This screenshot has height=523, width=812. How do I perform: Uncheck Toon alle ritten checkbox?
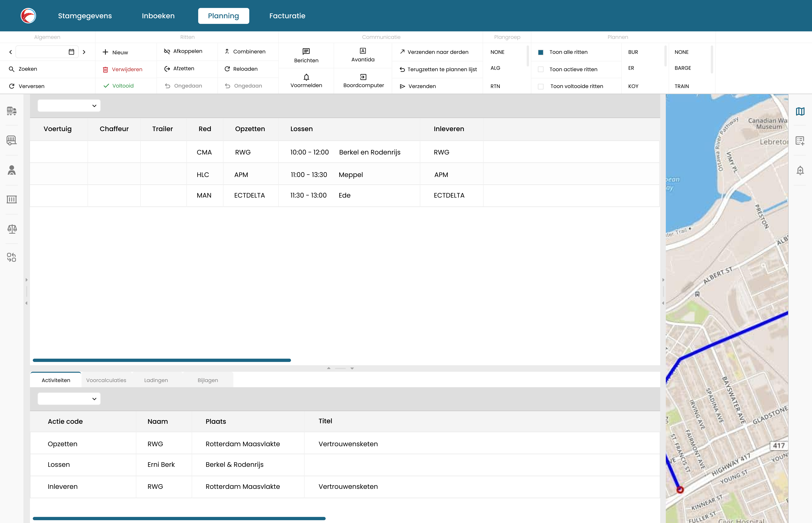541,52
